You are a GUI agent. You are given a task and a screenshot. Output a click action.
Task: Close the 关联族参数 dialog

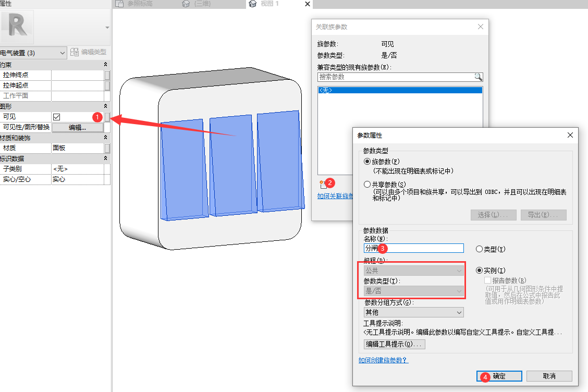click(481, 27)
